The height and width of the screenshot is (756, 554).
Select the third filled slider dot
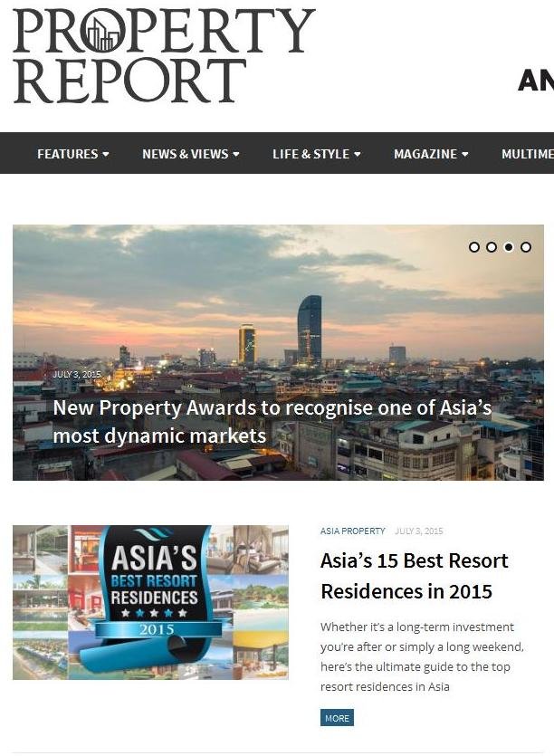coord(509,247)
